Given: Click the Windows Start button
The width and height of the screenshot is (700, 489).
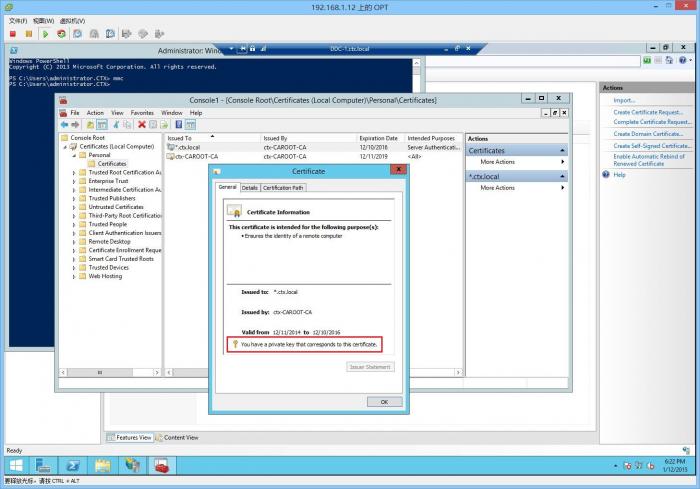Looking at the screenshot, I should (x=16, y=465).
